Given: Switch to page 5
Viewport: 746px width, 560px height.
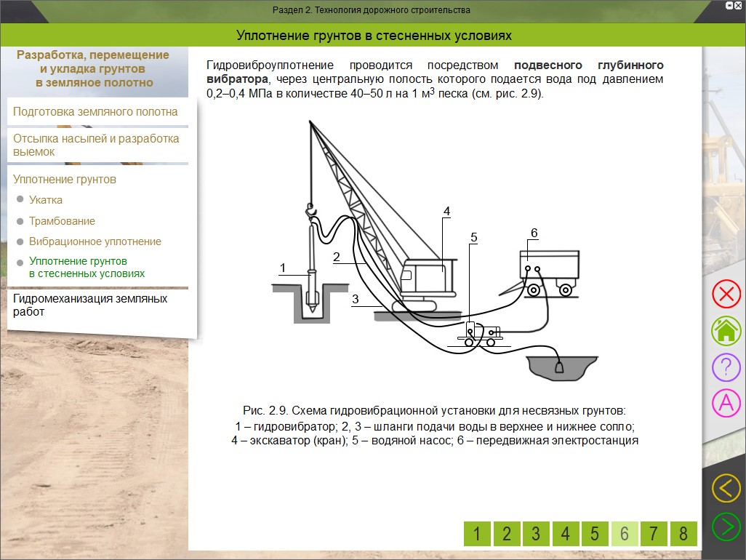Looking at the screenshot, I should click(x=595, y=534).
